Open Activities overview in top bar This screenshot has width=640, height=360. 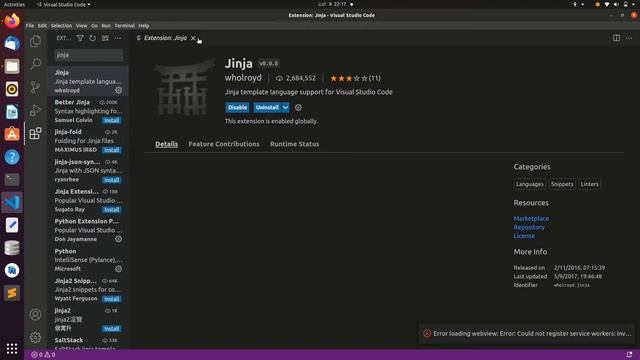tap(14, 4)
